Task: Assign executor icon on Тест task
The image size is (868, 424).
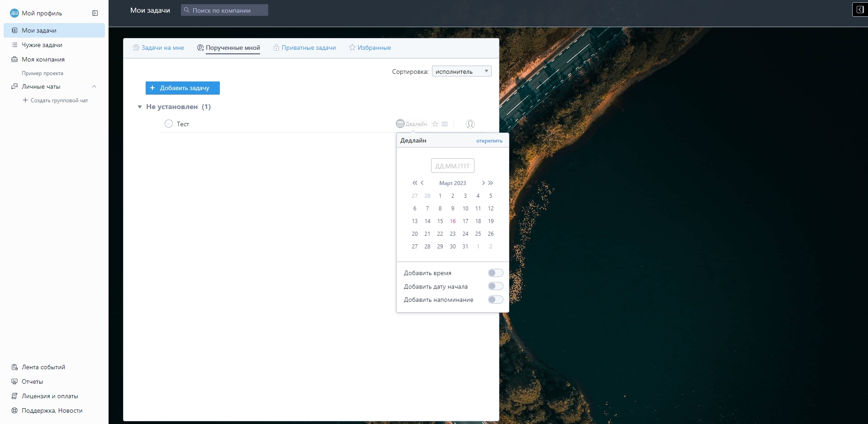Action: 470,124
